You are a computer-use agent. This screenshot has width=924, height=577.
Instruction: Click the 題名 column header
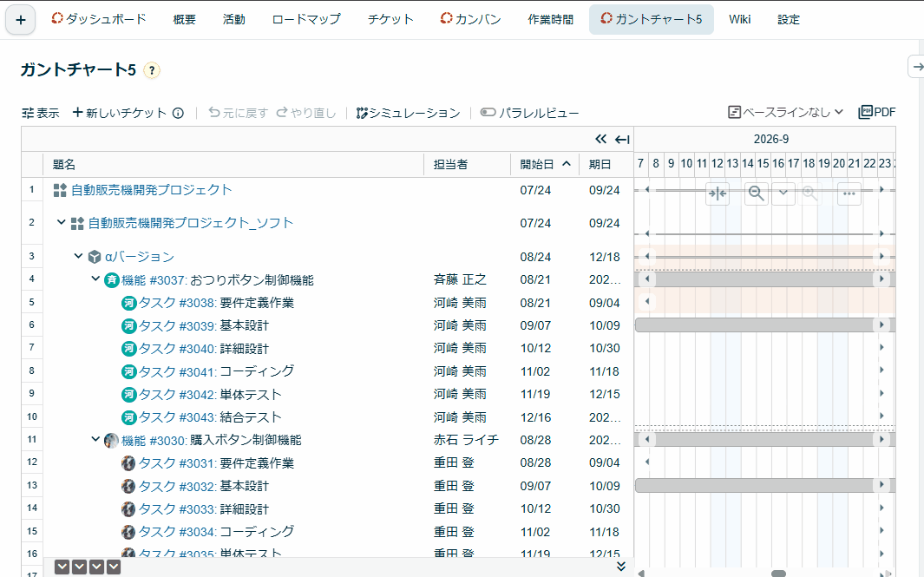tap(233, 165)
